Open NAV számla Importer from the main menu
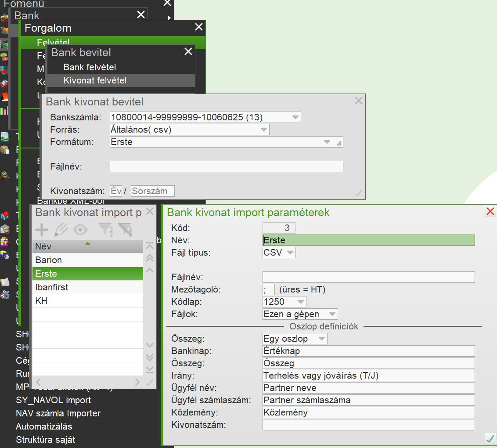The image size is (497, 448). point(58,413)
